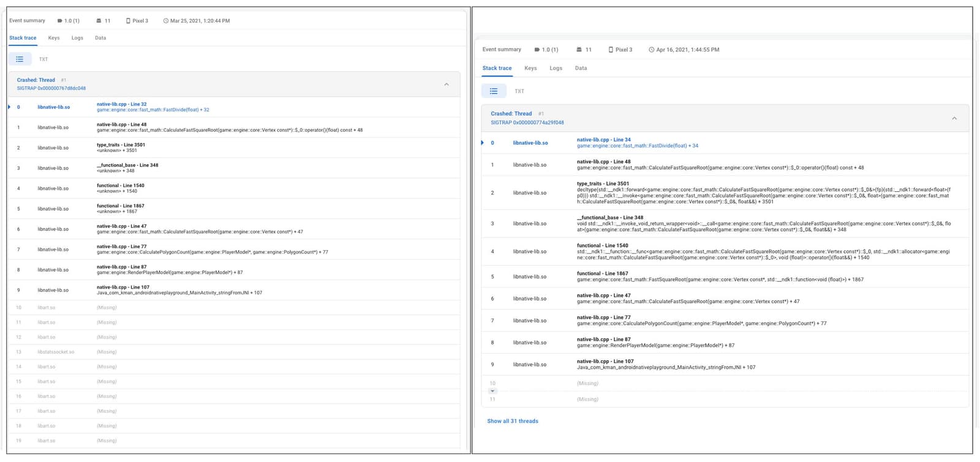This screenshot has height=462, width=980.
Task: Select __functional_base - Line 348 frame in left panel
Action: 233,168
